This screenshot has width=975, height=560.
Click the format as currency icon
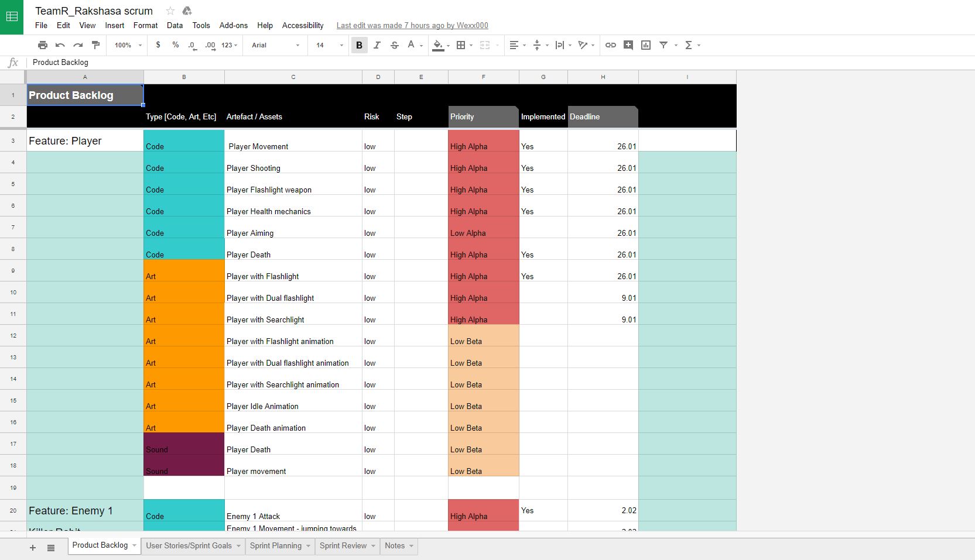click(158, 45)
